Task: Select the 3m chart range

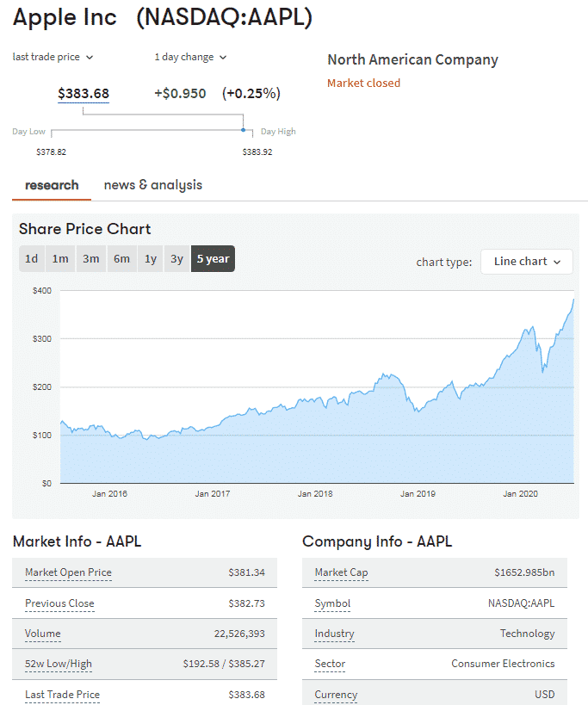Action: point(90,259)
